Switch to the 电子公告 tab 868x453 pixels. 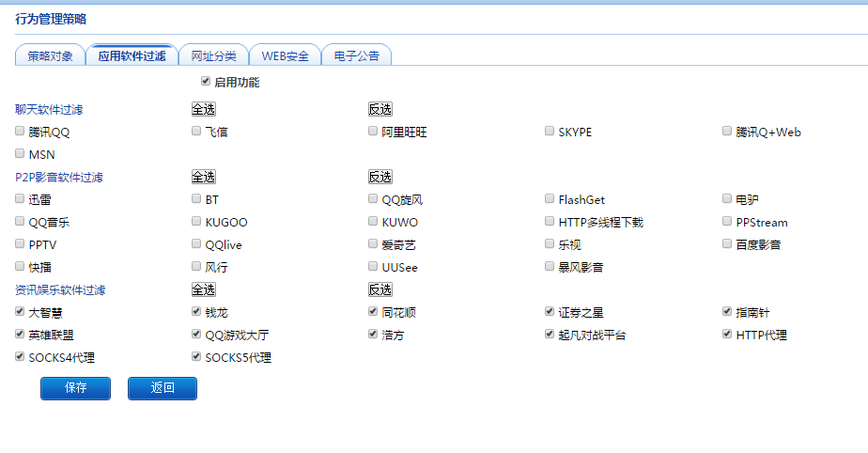pyautogui.click(x=357, y=55)
